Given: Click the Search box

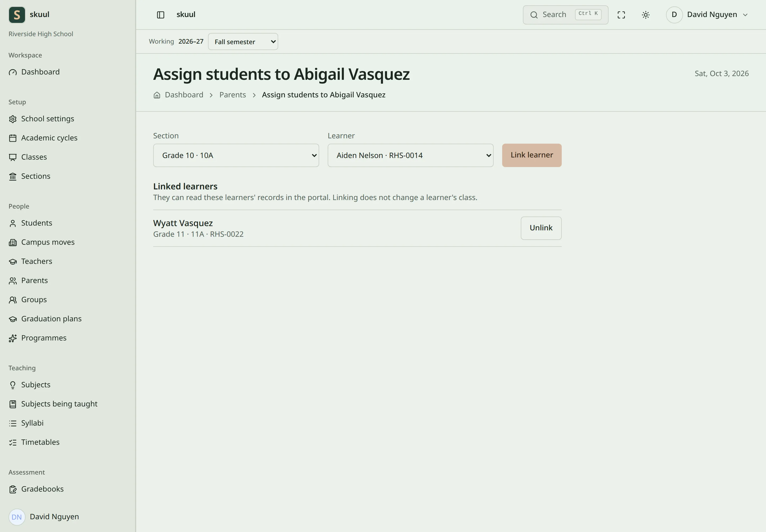Looking at the screenshot, I should [565, 15].
